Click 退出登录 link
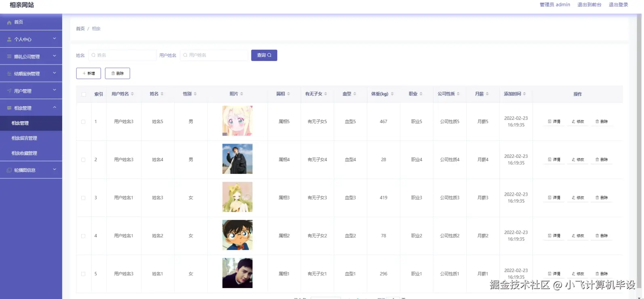 618,5
